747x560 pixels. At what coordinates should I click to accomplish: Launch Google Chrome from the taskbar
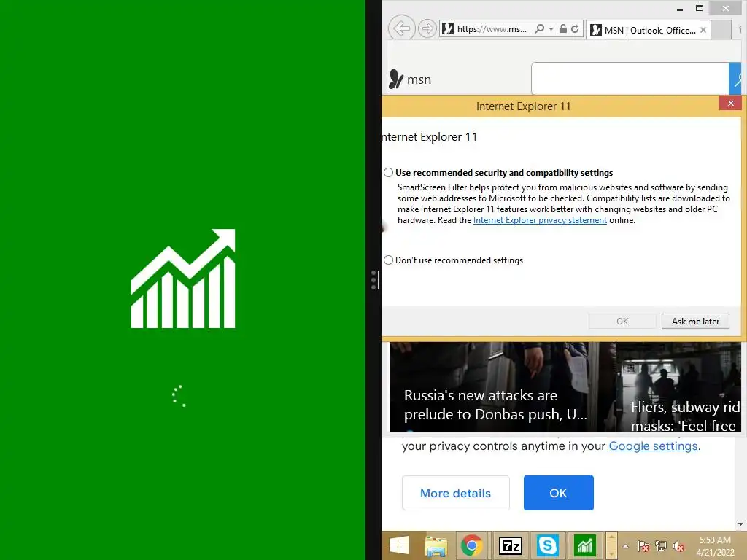click(x=471, y=545)
